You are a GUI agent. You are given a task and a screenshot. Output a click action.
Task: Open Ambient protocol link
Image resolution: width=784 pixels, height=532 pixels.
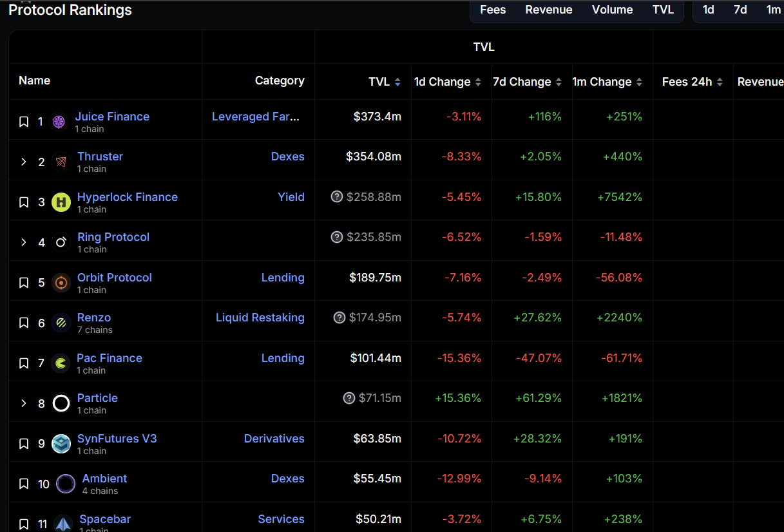pyautogui.click(x=104, y=479)
